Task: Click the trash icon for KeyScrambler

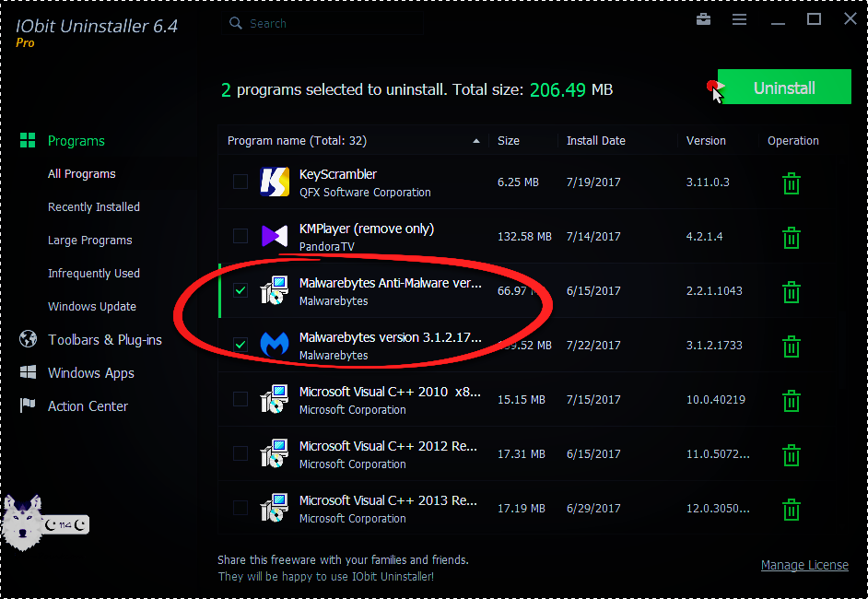Action: 791,182
